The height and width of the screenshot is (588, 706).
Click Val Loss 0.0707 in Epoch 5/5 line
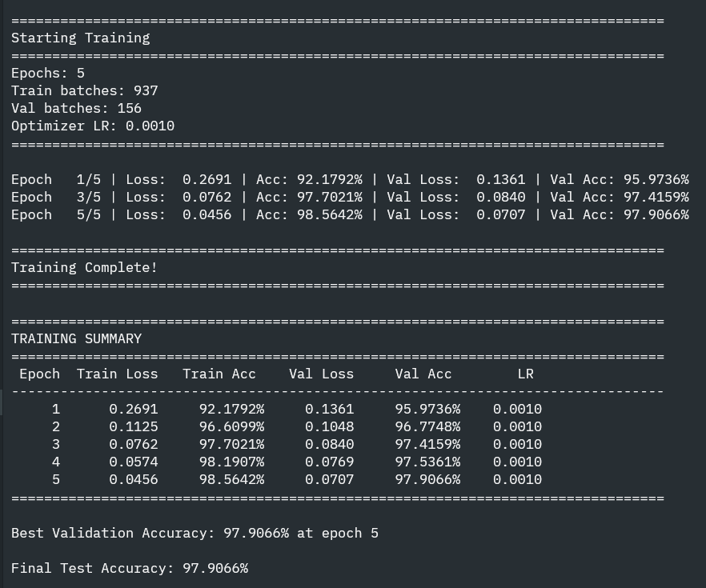point(501,214)
